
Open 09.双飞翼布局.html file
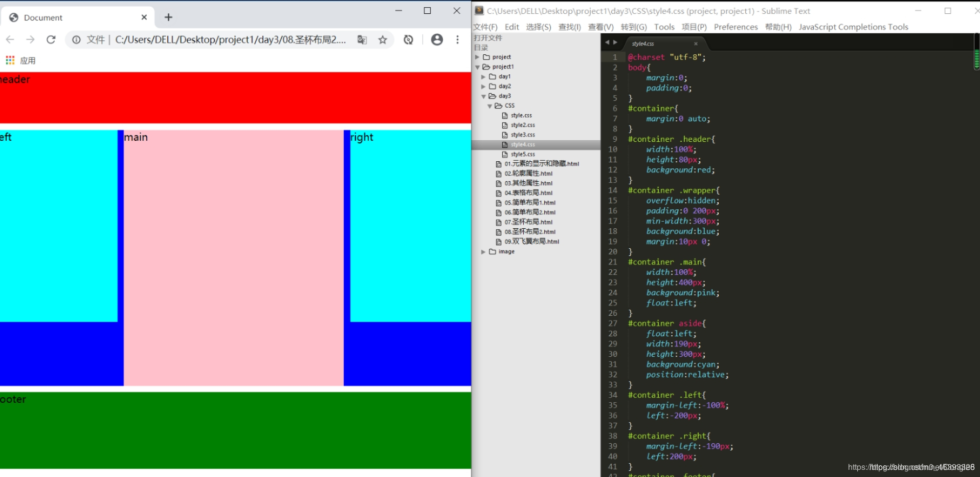tap(532, 242)
